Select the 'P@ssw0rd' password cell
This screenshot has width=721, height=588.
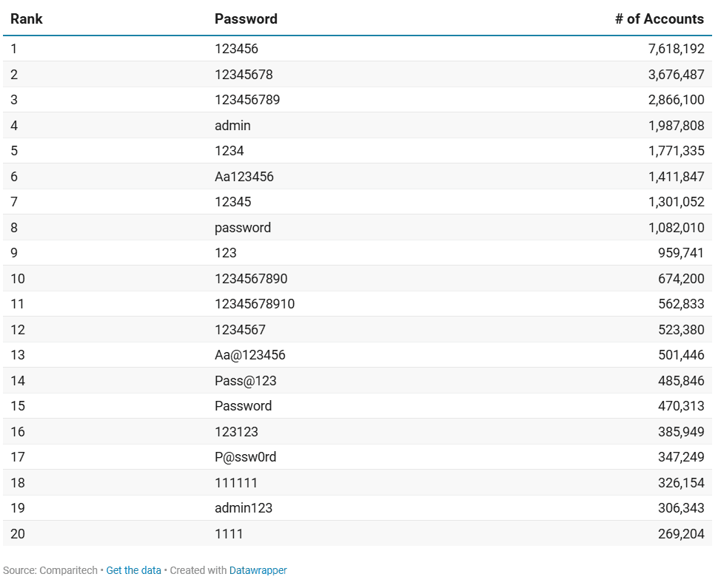point(245,457)
